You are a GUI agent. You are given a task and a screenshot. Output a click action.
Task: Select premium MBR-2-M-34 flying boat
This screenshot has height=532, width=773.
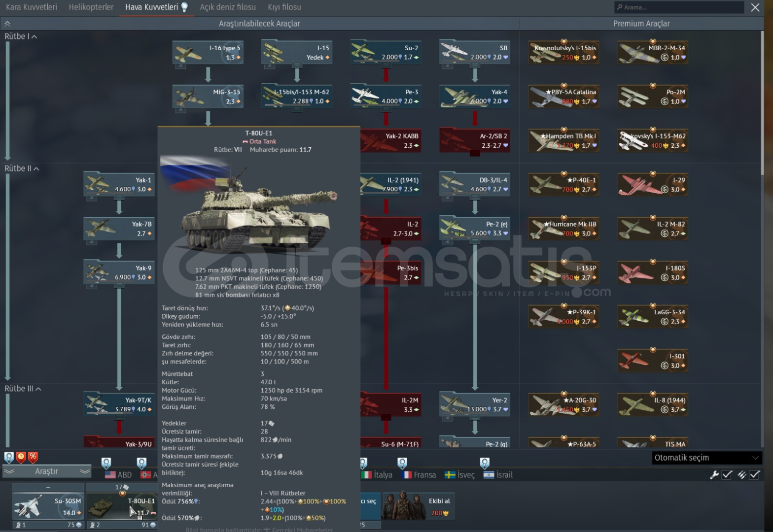pyautogui.click(x=653, y=53)
